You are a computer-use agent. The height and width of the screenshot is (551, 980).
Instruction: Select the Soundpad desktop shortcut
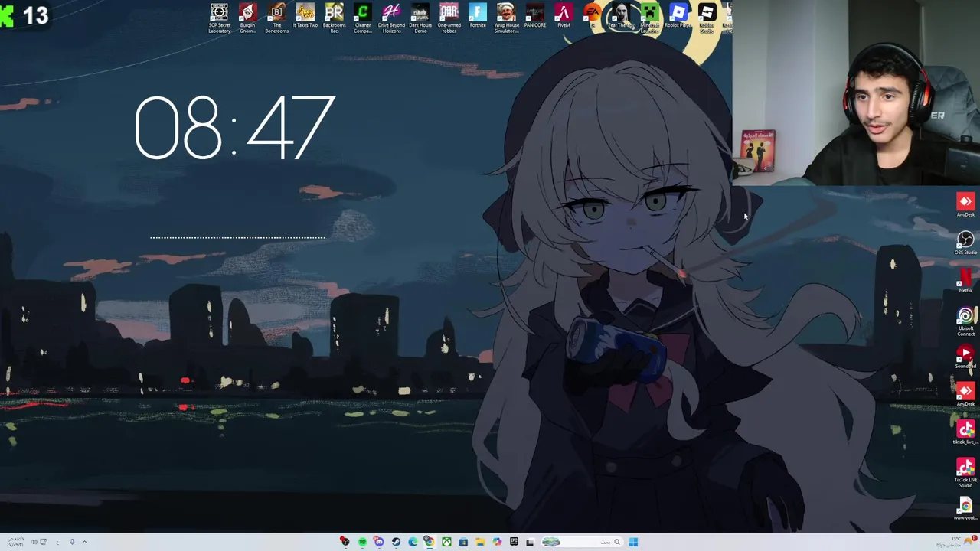tap(965, 357)
